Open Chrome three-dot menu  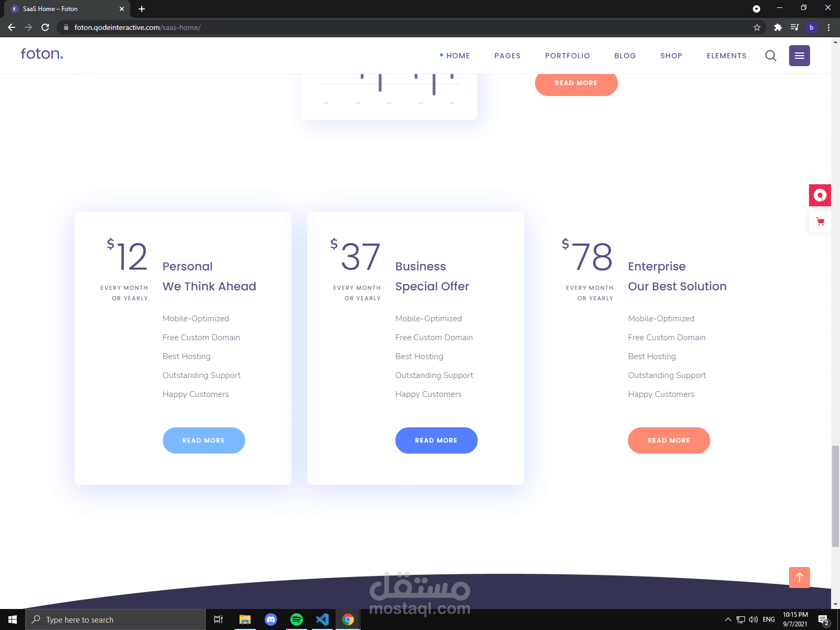[828, 27]
